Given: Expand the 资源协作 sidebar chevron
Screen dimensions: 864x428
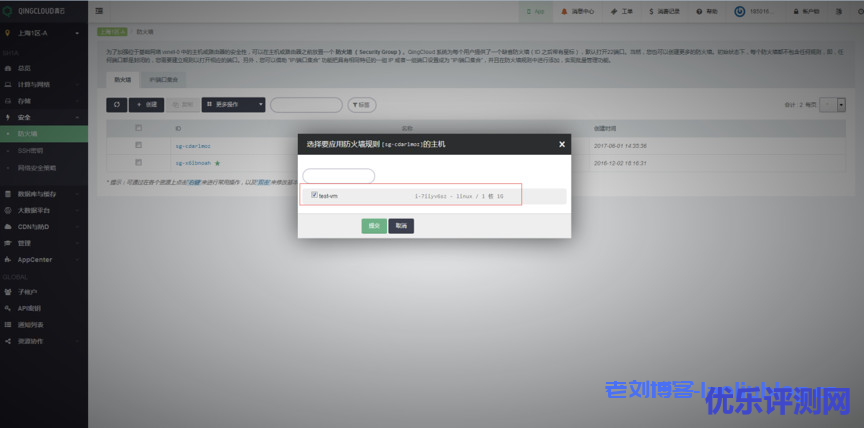Looking at the screenshot, I should pos(77,341).
